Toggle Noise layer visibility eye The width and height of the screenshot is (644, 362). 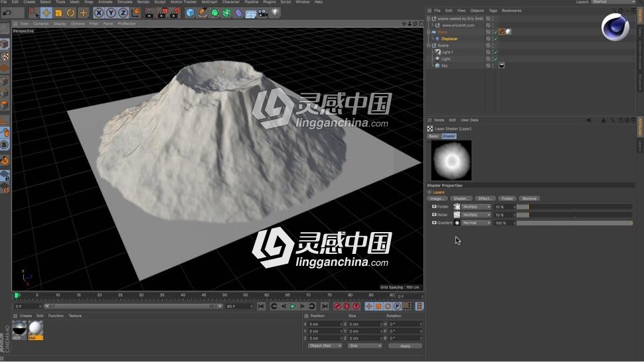pyautogui.click(x=434, y=214)
